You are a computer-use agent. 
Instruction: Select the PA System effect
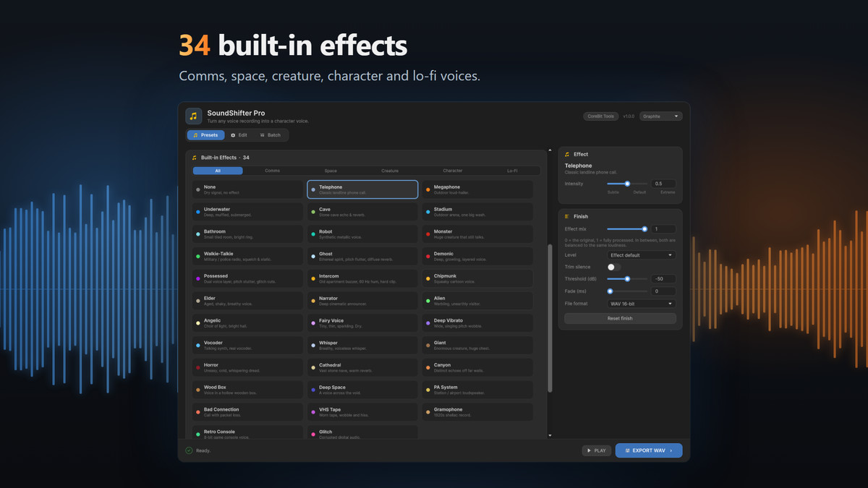477,390
